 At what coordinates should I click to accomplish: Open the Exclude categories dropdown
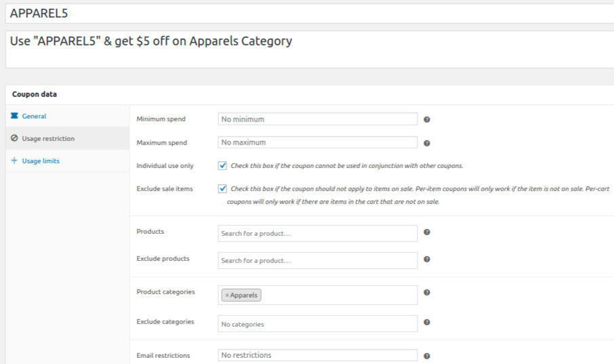coord(317,324)
